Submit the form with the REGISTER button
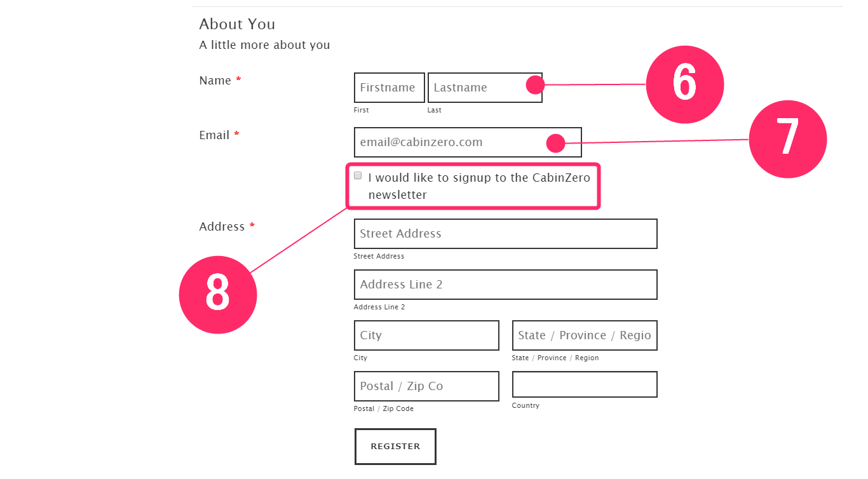Image resolution: width=868 pixels, height=479 pixels. coord(395,447)
